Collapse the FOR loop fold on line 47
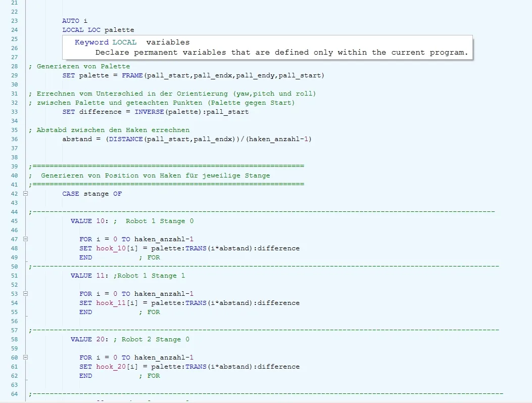532x403 pixels. point(25,239)
